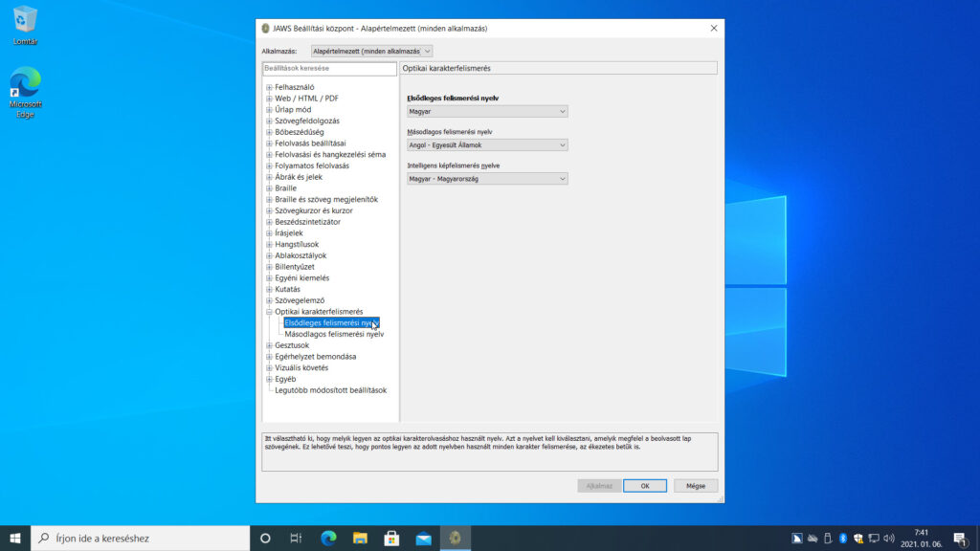The image size is (980, 551).
Task: Select Egérhelyzet bemondása tree item
Action: click(x=316, y=357)
